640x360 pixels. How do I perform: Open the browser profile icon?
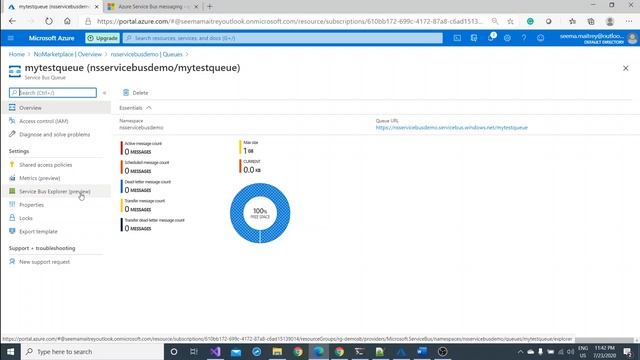tap(610, 21)
